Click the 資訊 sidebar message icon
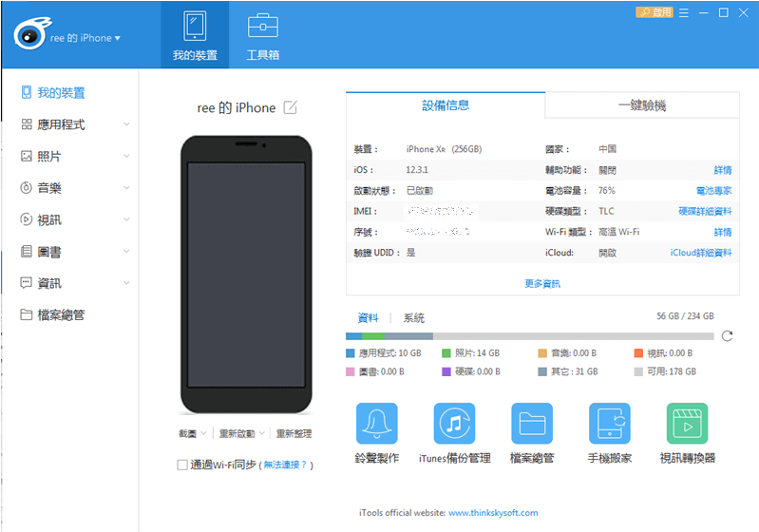759x532 pixels. click(27, 283)
